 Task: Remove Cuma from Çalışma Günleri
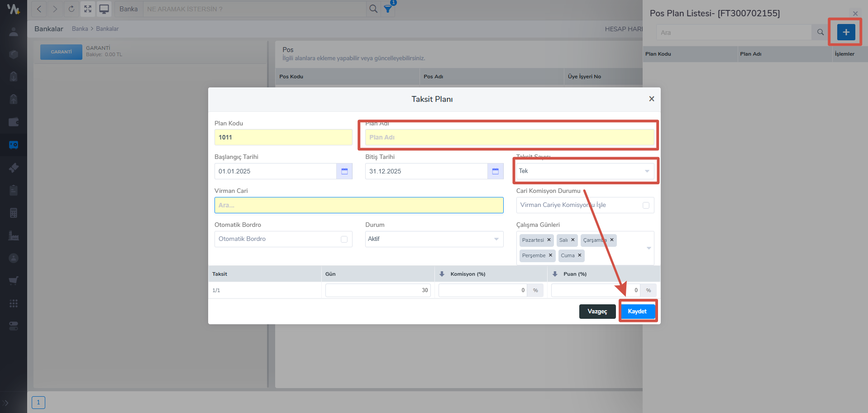(x=580, y=255)
